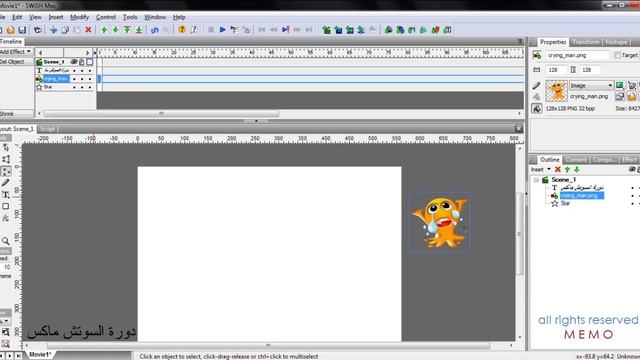Image resolution: width=640 pixels, height=360 pixels.
Task: Open the Edit menu
Action: click(17, 17)
